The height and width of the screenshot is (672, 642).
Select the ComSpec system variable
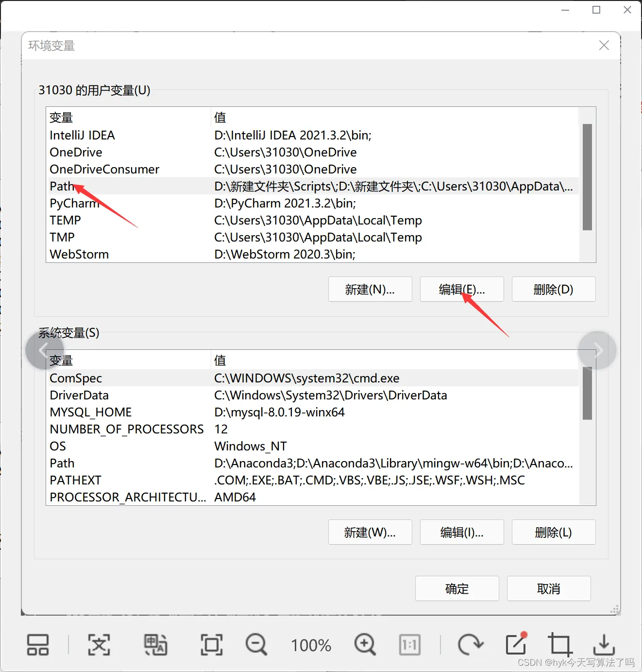(312, 378)
